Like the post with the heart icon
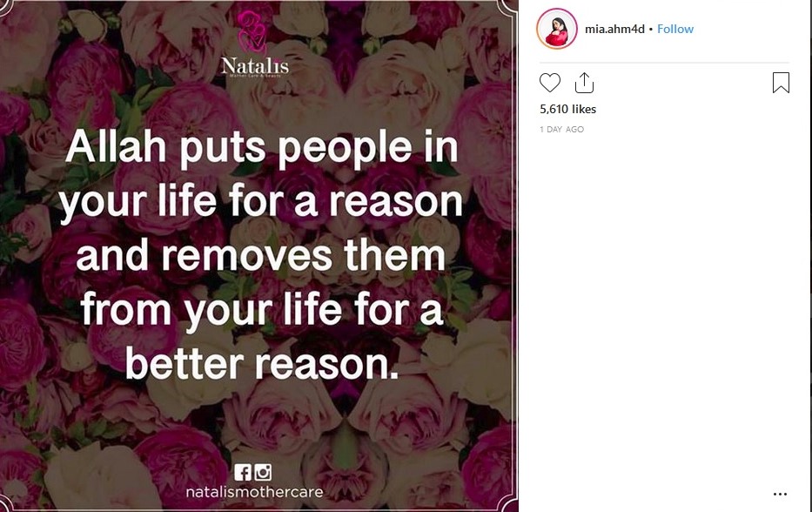This screenshot has width=812, height=512. point(549,83)
